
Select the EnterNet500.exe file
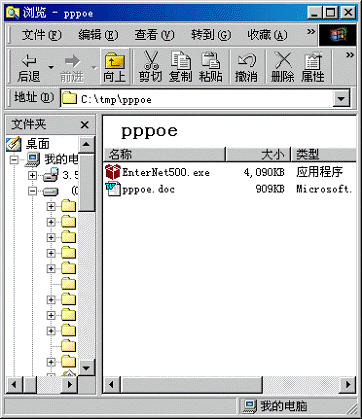click(158, 172)
